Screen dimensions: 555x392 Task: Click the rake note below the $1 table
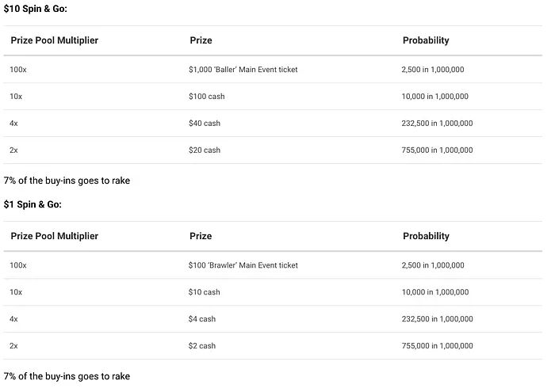[67, 376]
